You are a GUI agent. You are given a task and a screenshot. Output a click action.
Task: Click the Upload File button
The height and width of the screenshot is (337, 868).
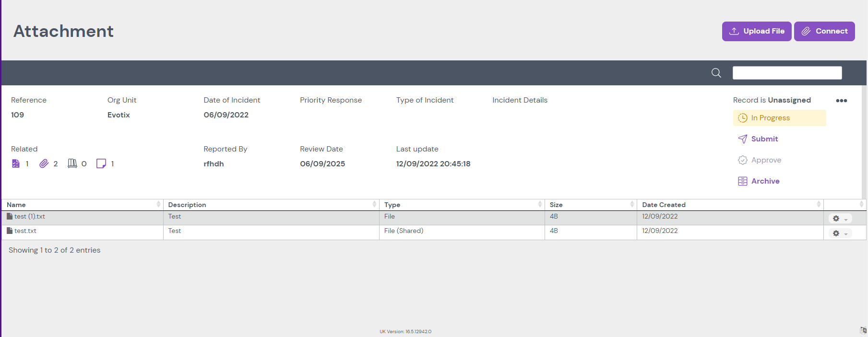point(756,31)
